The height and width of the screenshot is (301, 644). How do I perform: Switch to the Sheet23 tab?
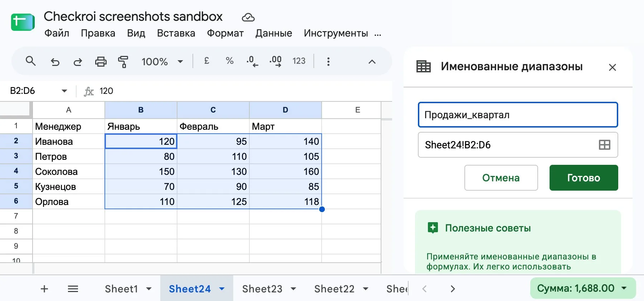pyautogui.click(x=262, y=289)
